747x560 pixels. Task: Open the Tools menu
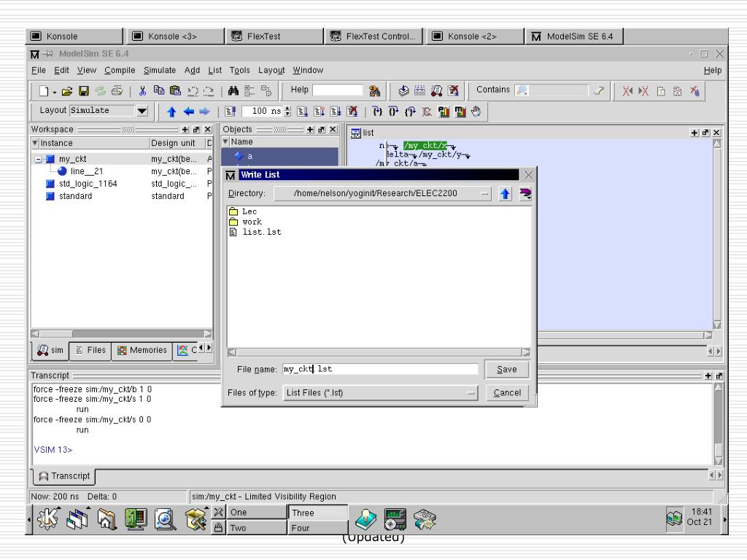click(239, 71)
